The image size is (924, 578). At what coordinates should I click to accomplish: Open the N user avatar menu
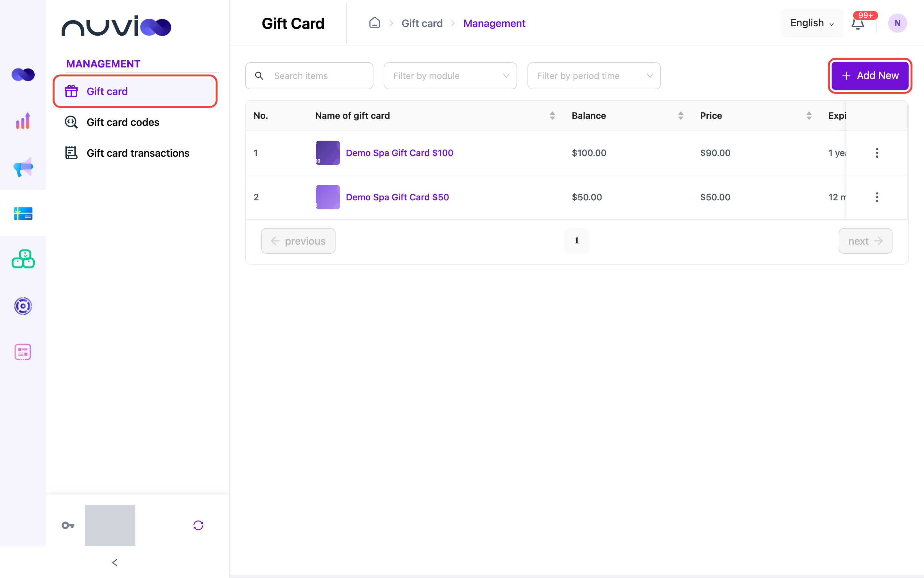(897, 23)
